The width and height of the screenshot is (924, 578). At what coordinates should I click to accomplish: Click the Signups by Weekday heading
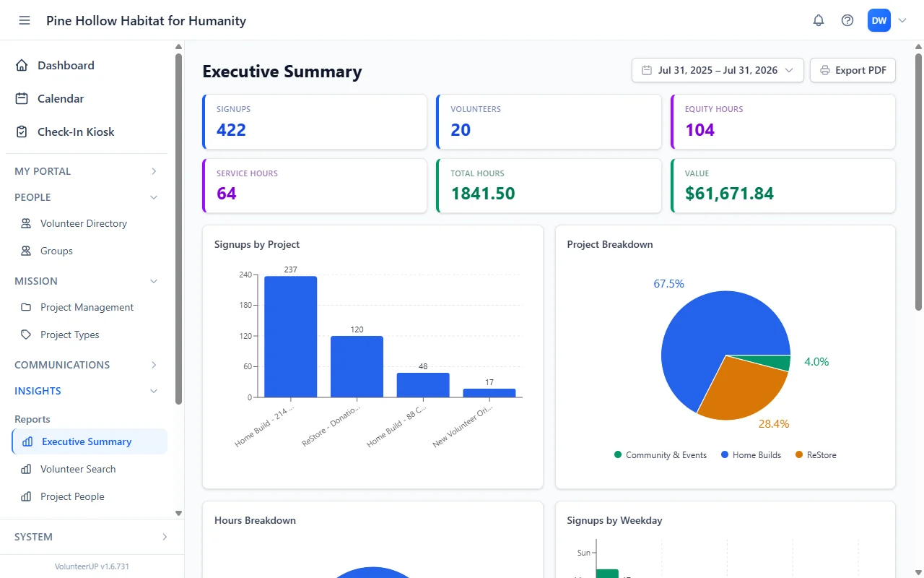pyautogui.click(x=614, y=520)
